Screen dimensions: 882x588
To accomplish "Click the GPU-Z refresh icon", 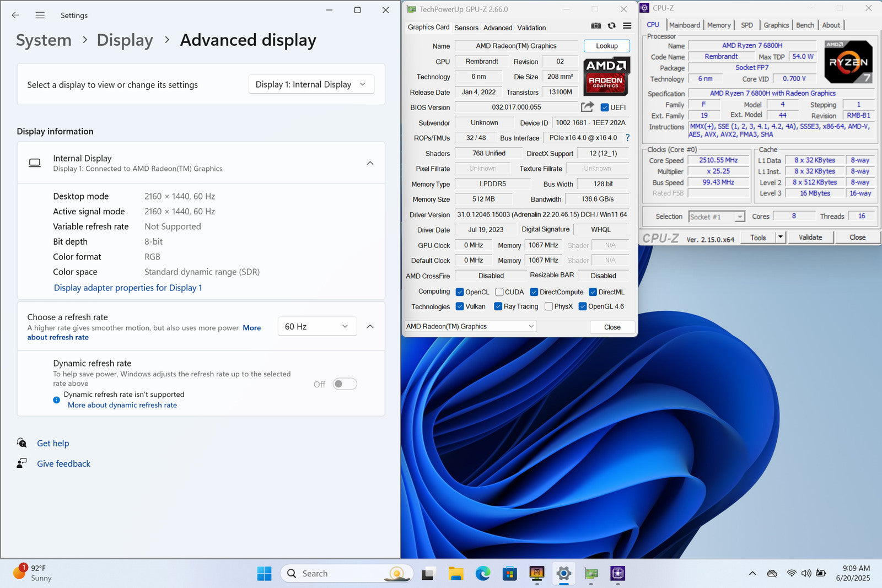I will (x=611, y=26).
